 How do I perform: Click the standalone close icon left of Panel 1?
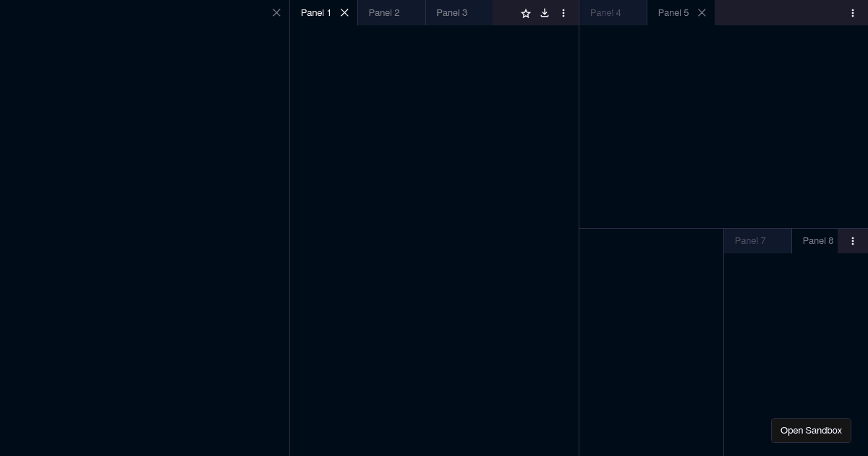[x=276, y=13]
